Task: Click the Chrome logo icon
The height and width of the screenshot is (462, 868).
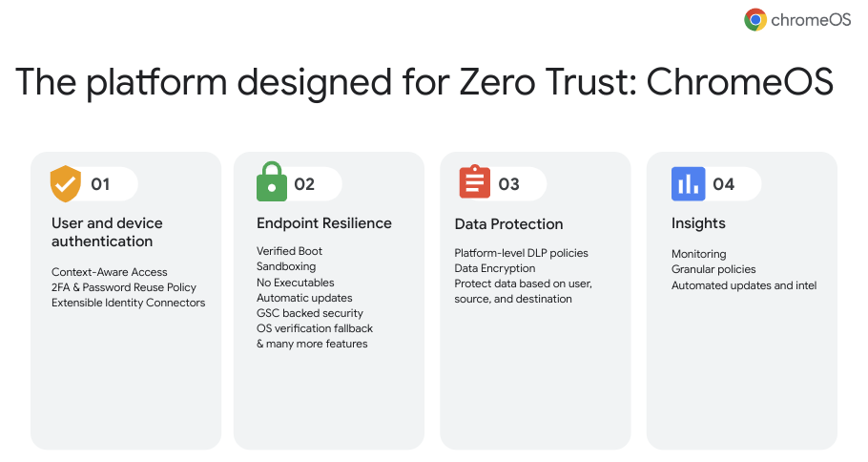Action: point(756,20)
